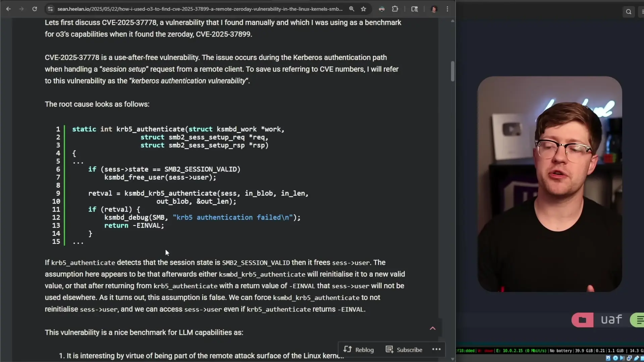View site information for sean.heelan.io
The height and width of the screenshot is (362, 644).
50,9
